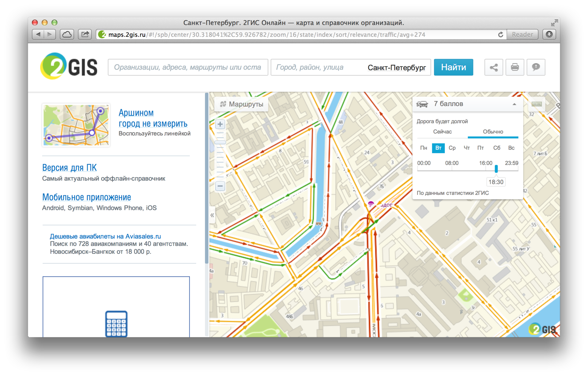Click the 2GIS watermark logo on map
This screenshot has height=376, width=588.
pyautogui.click(x=542, y=329)
